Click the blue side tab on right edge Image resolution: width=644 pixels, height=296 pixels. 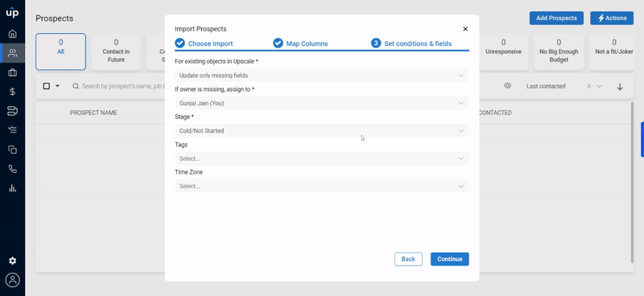(x=642, y=140)
